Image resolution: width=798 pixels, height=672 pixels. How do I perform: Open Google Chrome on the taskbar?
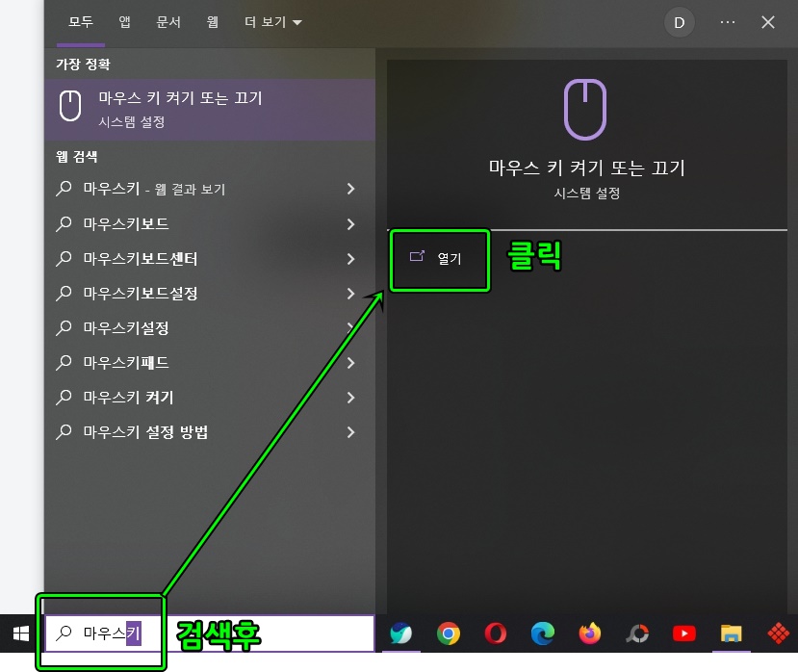pos(448,633)
